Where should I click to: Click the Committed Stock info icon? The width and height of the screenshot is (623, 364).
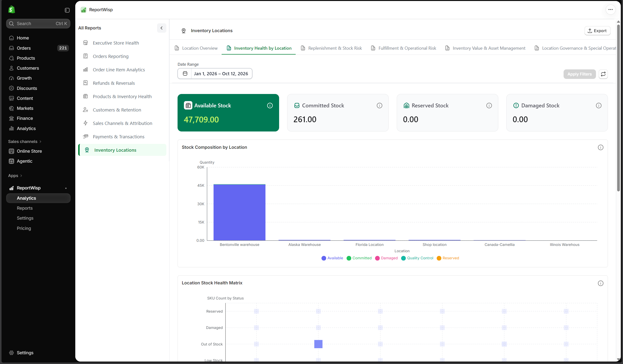tap(379, 105)
